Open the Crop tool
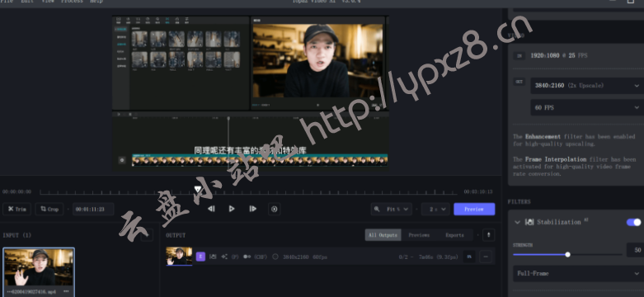 [x=49, y=209]
